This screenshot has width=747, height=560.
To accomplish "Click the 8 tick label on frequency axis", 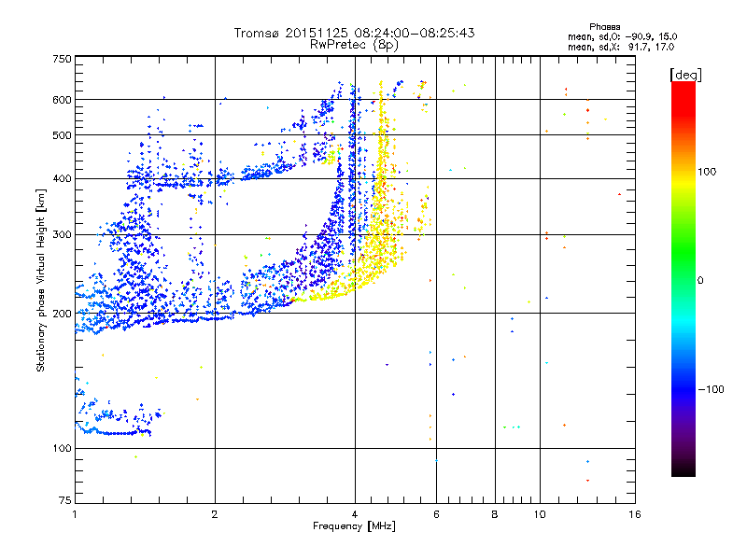I will [495, 514].
